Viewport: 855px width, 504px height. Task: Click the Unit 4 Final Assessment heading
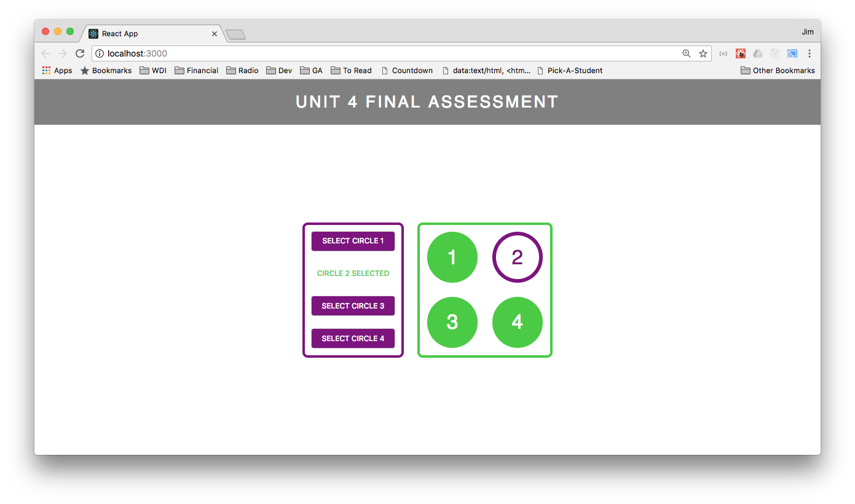click(x=427, y=102)
